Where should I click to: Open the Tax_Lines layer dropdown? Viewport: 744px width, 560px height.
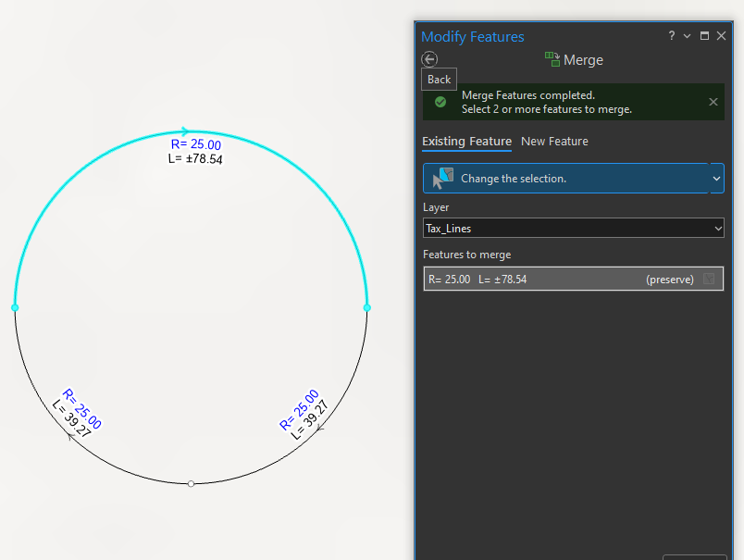[x=573, y=229]
